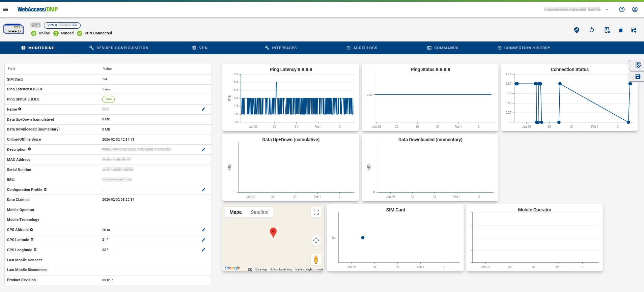Open the help question mark icon
644x292 pixels.
[622, 9]
